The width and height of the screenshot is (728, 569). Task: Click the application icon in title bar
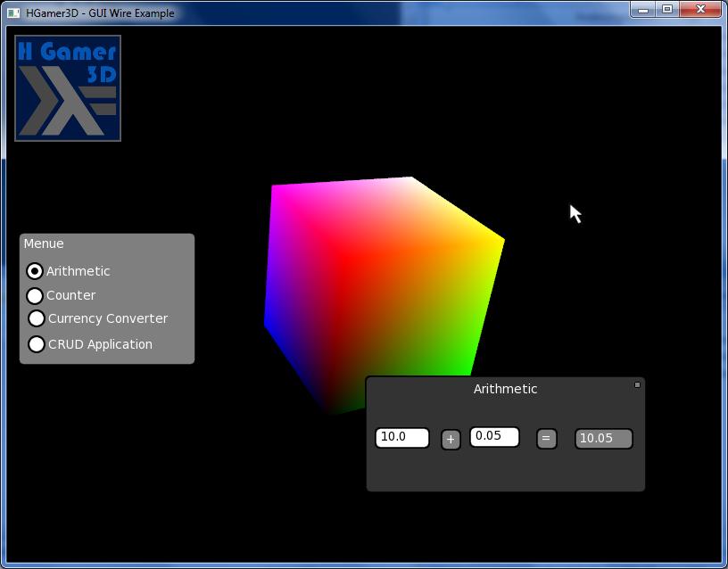tap(13, 13)
